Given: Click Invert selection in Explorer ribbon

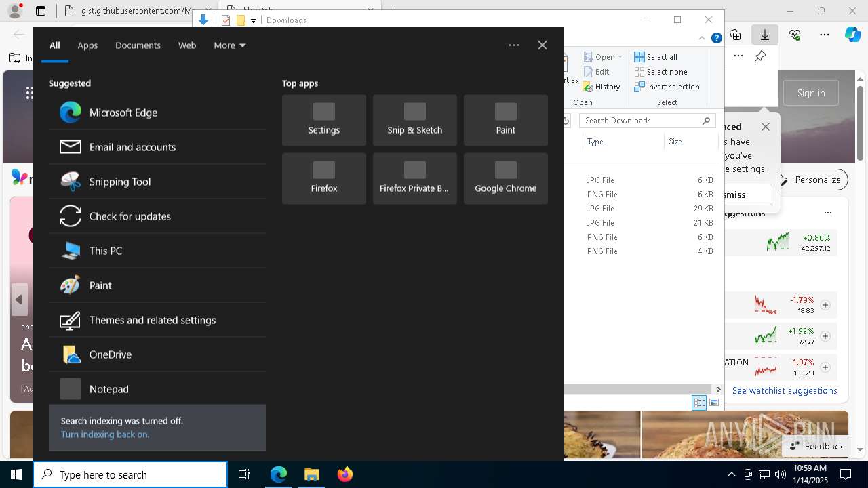Looking at the screenshot, I should pyautogui.click(x=667, y=87).
